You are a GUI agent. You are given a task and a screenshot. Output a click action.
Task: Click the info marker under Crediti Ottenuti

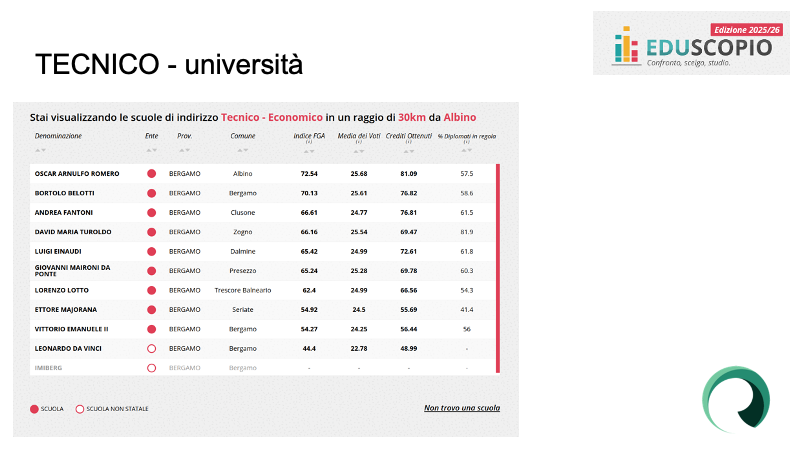coord(408,143)
